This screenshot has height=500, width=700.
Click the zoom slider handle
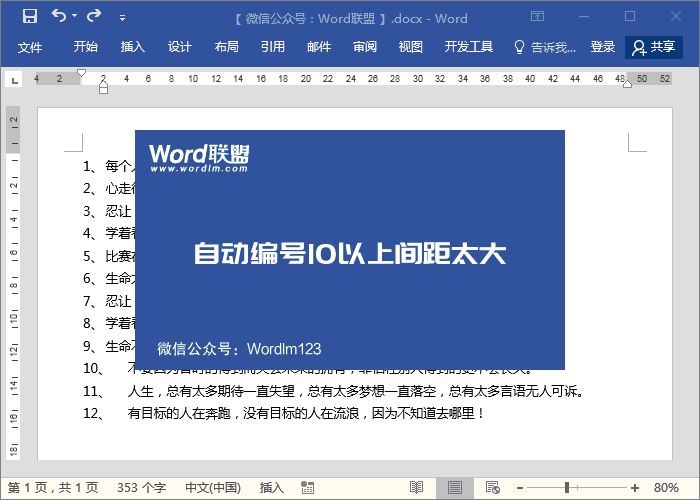click(x=567, y=488)
